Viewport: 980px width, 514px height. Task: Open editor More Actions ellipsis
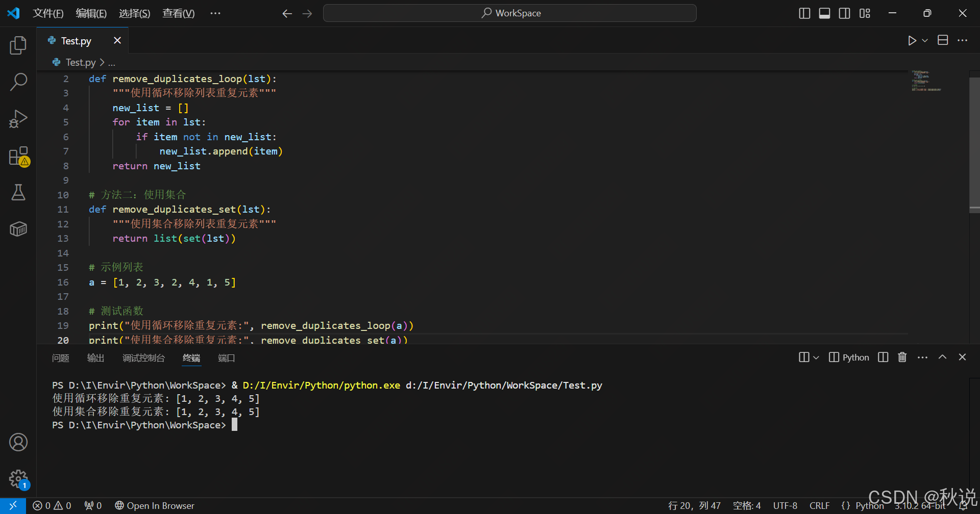(963, 40)
